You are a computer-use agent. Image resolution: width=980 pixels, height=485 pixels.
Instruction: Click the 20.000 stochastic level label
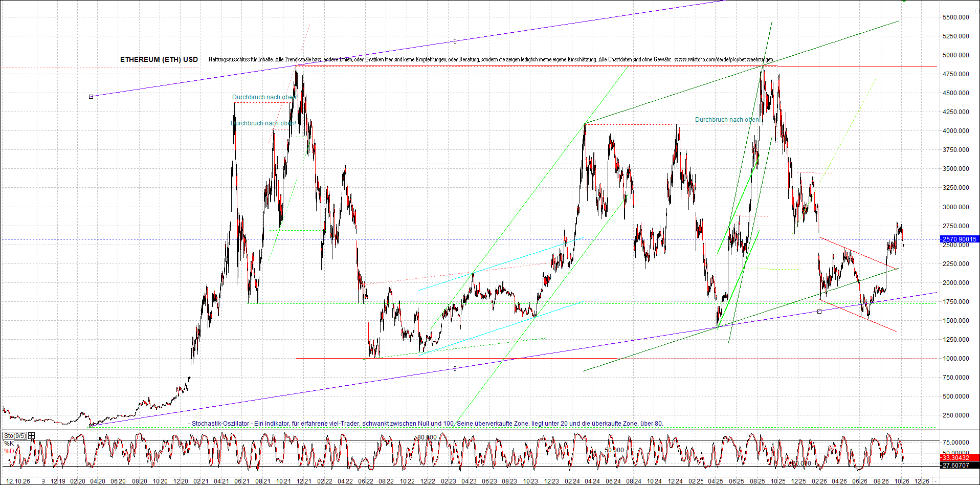click(x=801, y=464)
